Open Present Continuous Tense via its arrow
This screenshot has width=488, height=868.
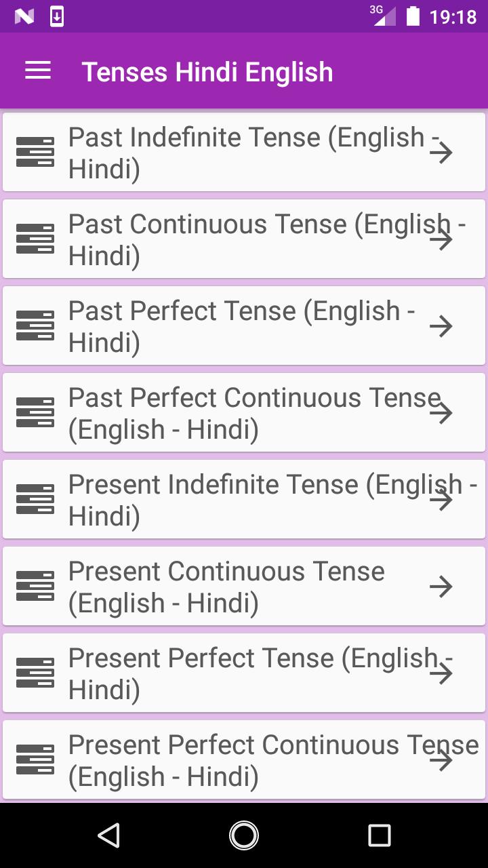click(x=441, y=587)
